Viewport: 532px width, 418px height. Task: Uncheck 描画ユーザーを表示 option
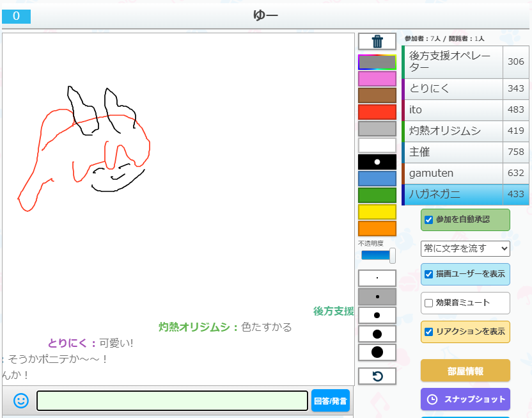tap(429, 275)
